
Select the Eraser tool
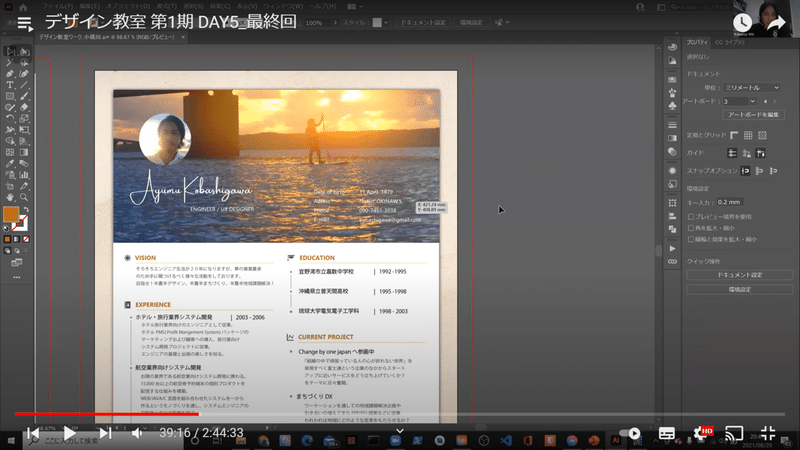[x=24, y=108]
